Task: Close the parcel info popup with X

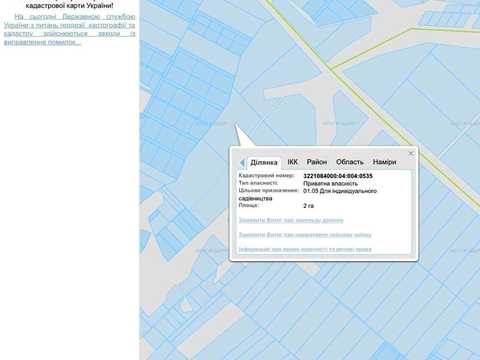Action: (x=411, y=153)
